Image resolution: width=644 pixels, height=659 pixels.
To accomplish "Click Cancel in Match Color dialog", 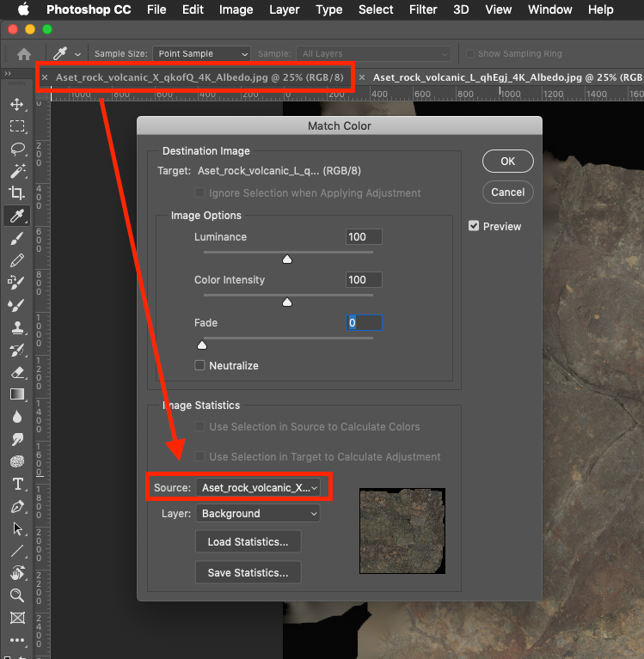I will [507, 192].
